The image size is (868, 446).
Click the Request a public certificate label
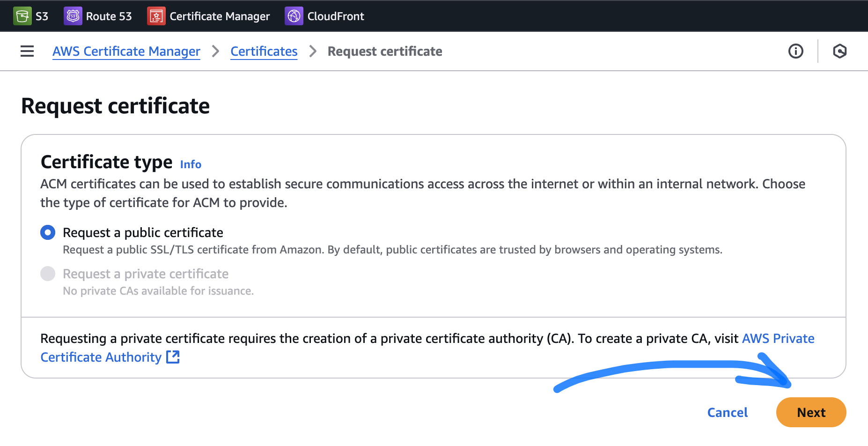click(143, 232)
